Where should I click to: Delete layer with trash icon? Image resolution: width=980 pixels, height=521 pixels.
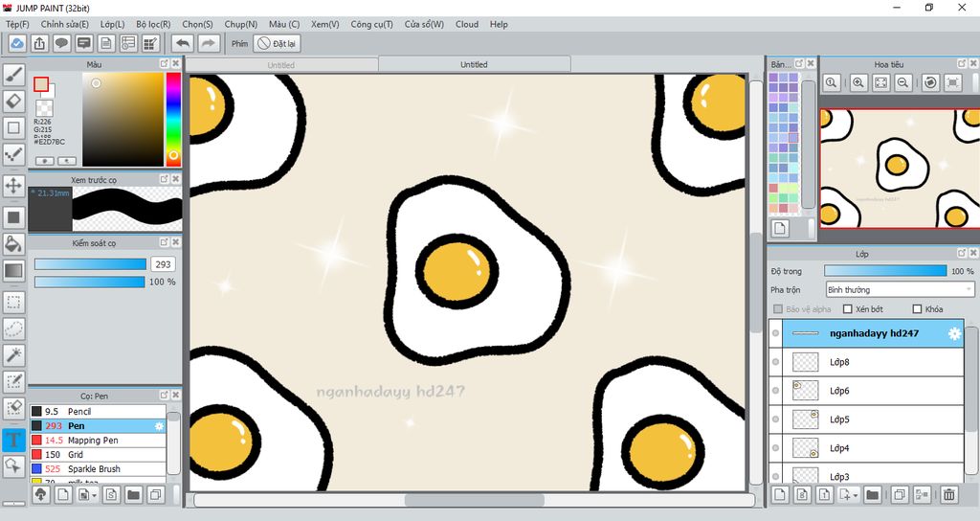tap(948, 495)
